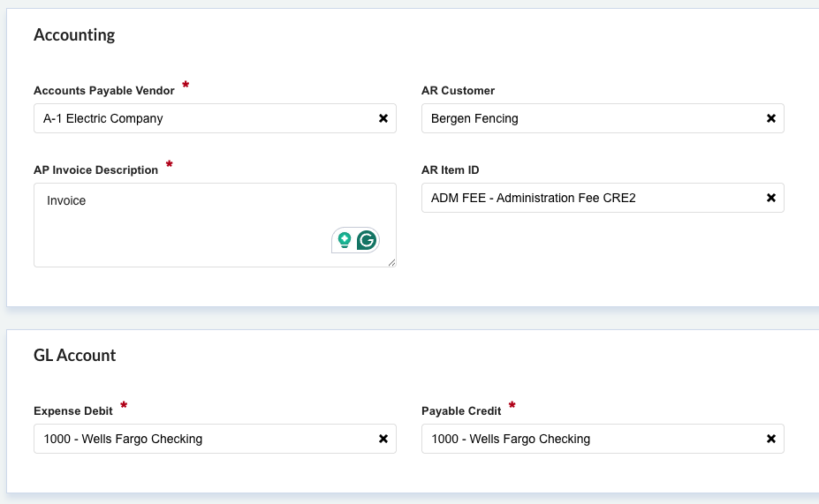Screen dimensions: 819x504
Task: Remove the AR Item ID selection
Action: click(x=771, y=198)
